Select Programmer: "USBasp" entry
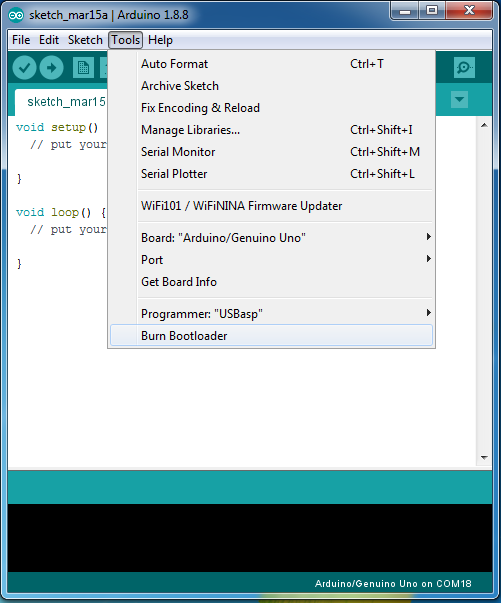The height and width of the screenshot is (603, 501). (271, 314)
